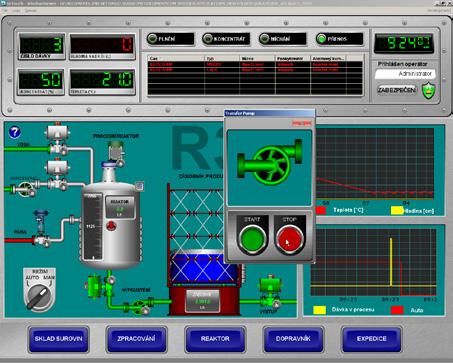Screen dimensions: 453x363
Task: Select the second red alarm row
Action: (x=255, y=70)
